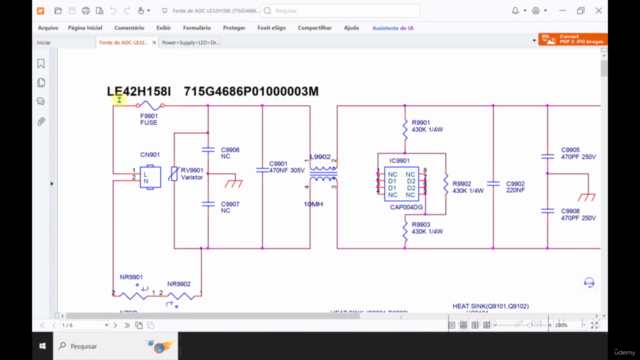
Task: Open the page number dropdown arrow
Action: click(x=106, y=325)
